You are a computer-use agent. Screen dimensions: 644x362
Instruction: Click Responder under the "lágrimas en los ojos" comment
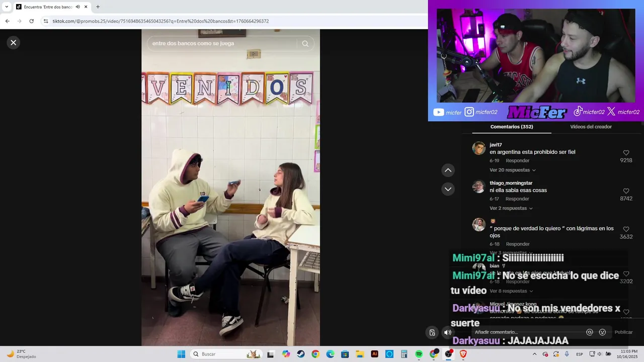point(518,244)
